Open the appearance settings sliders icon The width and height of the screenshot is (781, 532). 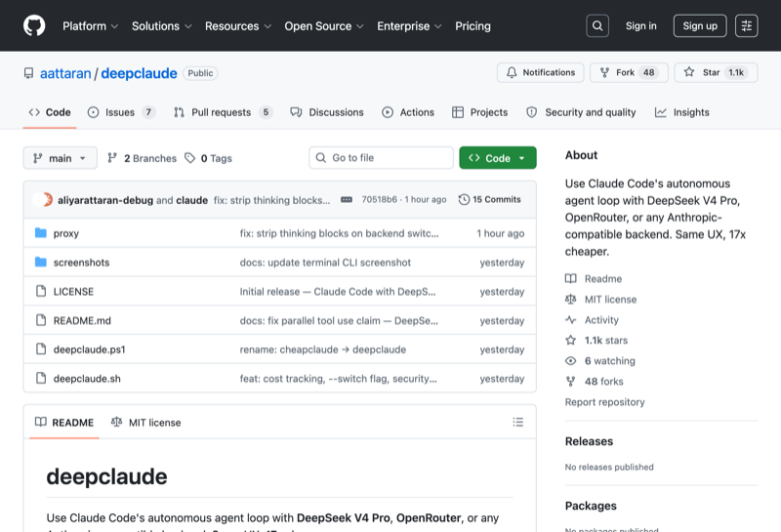coord(746,26)
